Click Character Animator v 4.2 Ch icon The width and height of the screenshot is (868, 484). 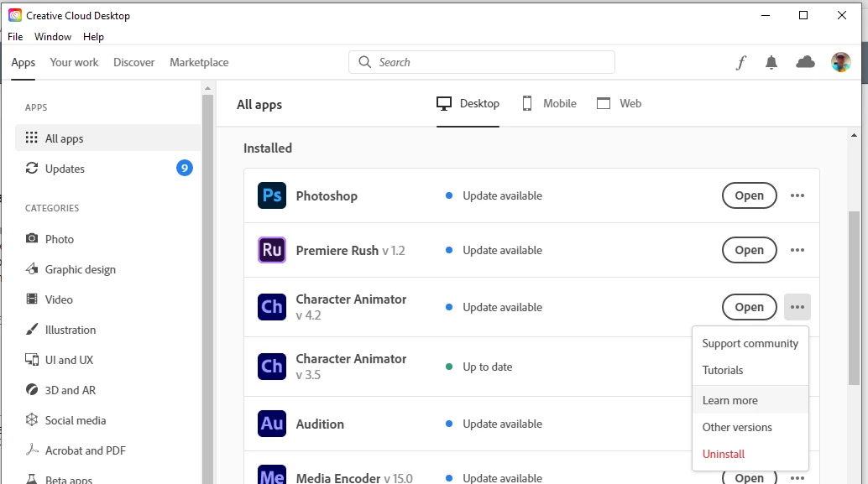(272, 307)
